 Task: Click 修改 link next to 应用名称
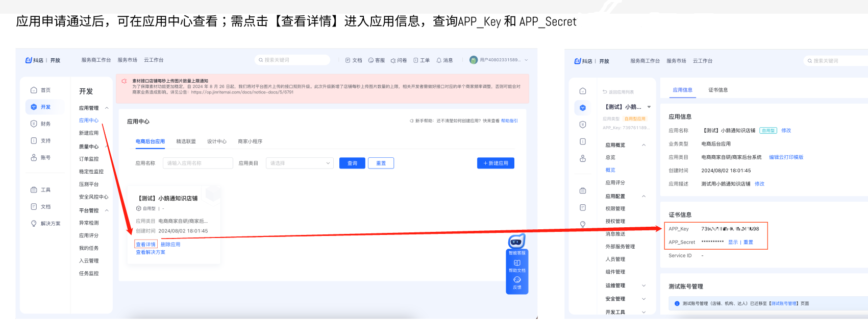click(x=786, y=130)
